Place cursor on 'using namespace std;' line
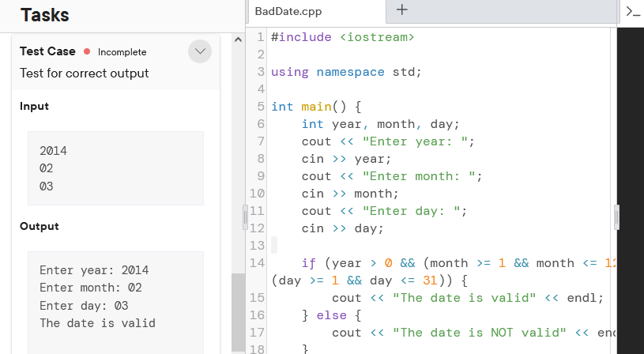 pos(346,72)
